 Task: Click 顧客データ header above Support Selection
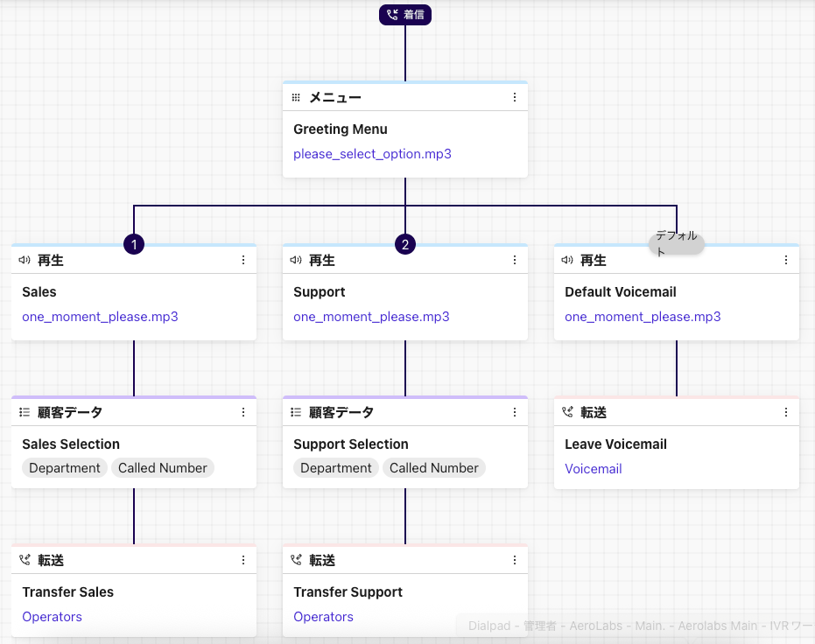(x=341, y=412)
